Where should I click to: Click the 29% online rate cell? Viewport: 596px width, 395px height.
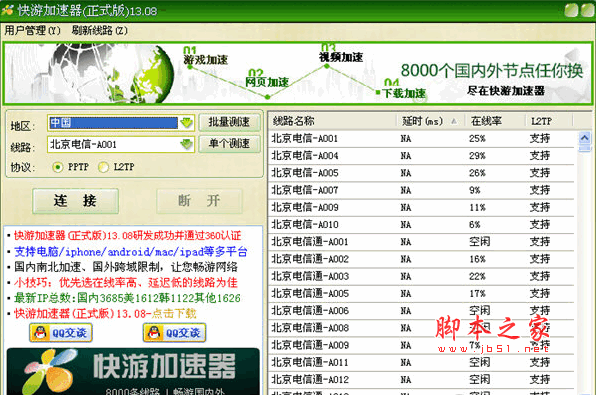(x=477, y=156)
